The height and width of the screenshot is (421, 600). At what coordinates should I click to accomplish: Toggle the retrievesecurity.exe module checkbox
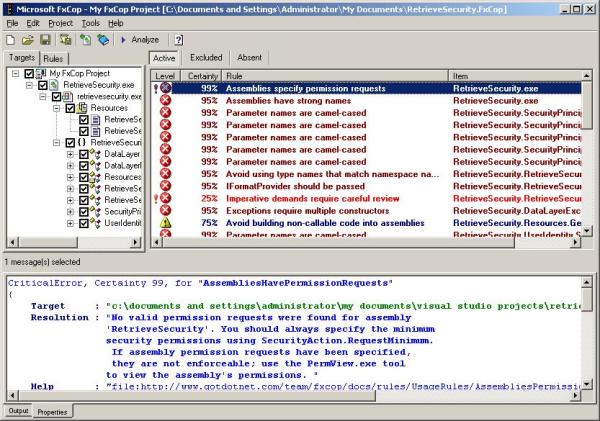tap(56, 96)
